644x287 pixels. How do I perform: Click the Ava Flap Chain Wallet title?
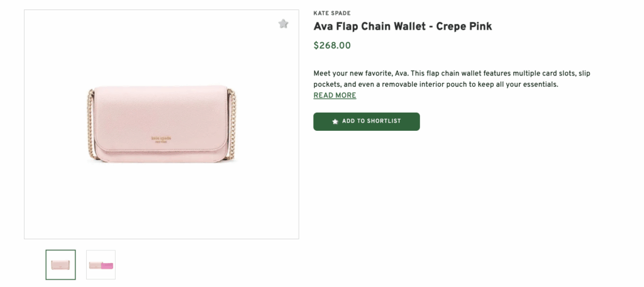(402, 26)
